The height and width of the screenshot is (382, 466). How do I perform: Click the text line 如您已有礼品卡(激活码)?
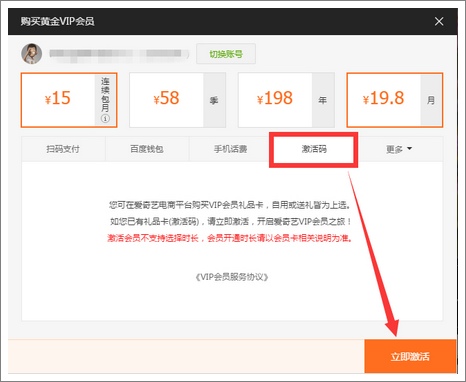230,222
